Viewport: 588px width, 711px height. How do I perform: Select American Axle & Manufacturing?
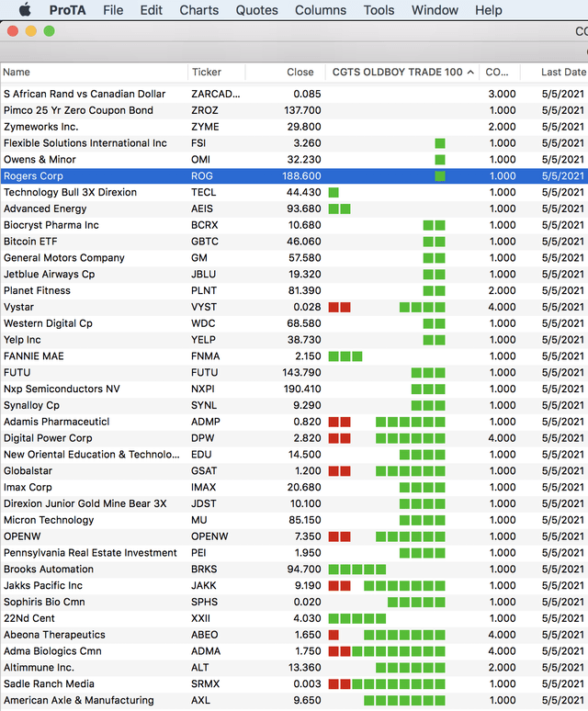pyautogui.click(x=294, y=700)
